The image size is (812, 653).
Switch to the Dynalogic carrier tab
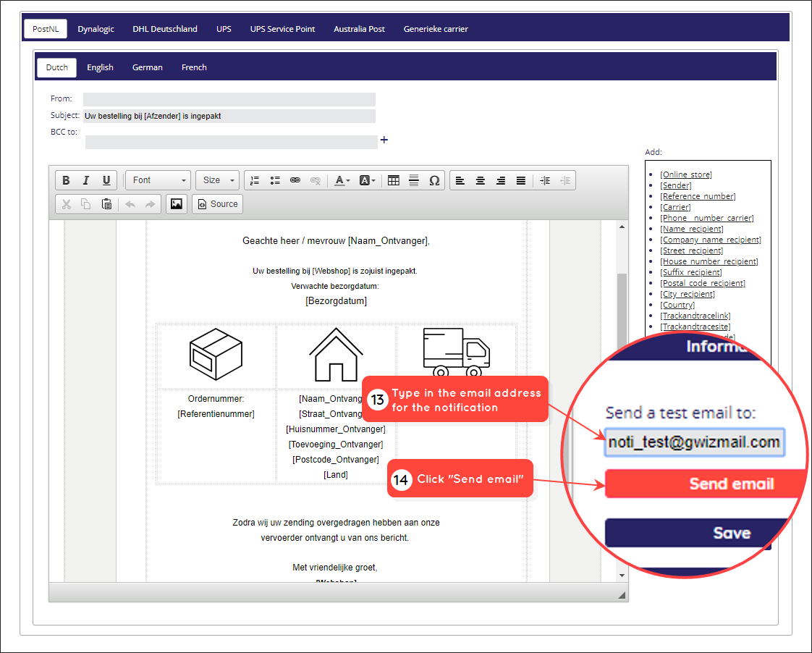96,29
